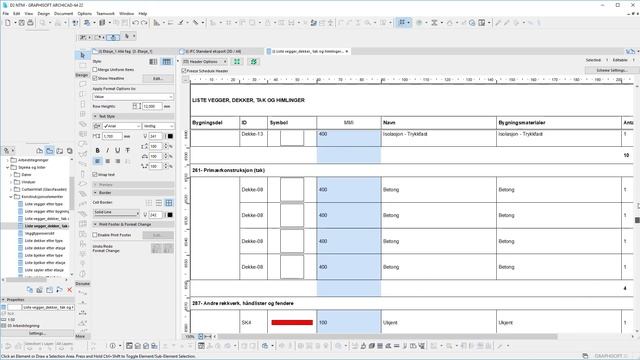This screenshot has height=360, width=640.
Task: Open the Teamwork menu
Action: click(x=105, y=13)
